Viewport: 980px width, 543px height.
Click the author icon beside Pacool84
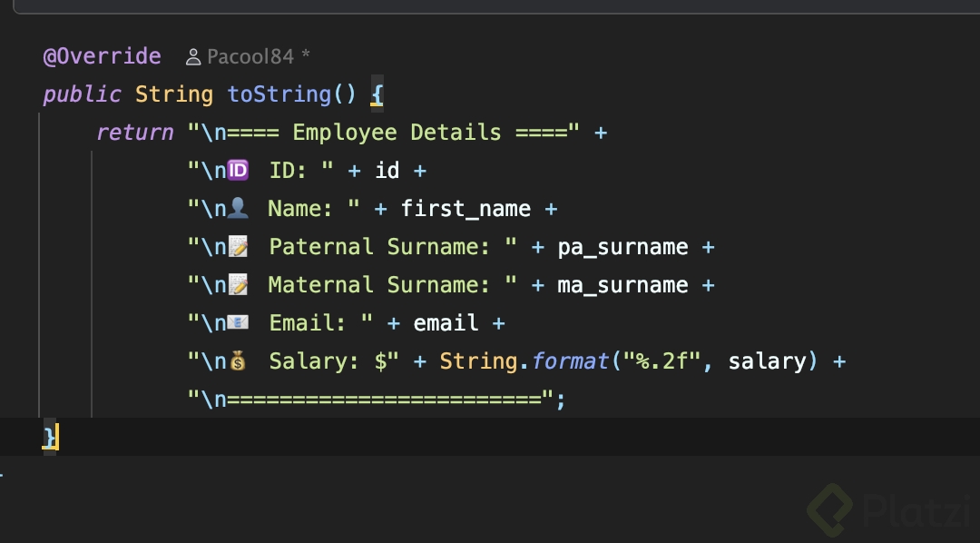[192, 57]
